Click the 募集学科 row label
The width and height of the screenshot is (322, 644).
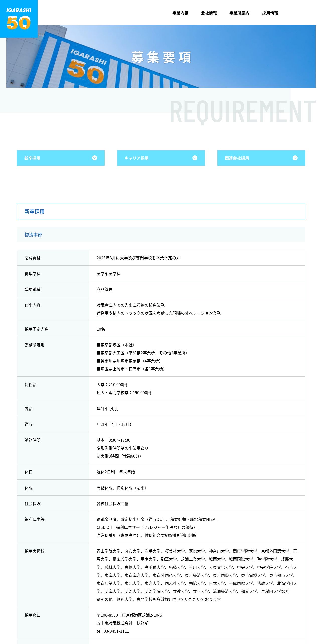click(x=33, y=274)
